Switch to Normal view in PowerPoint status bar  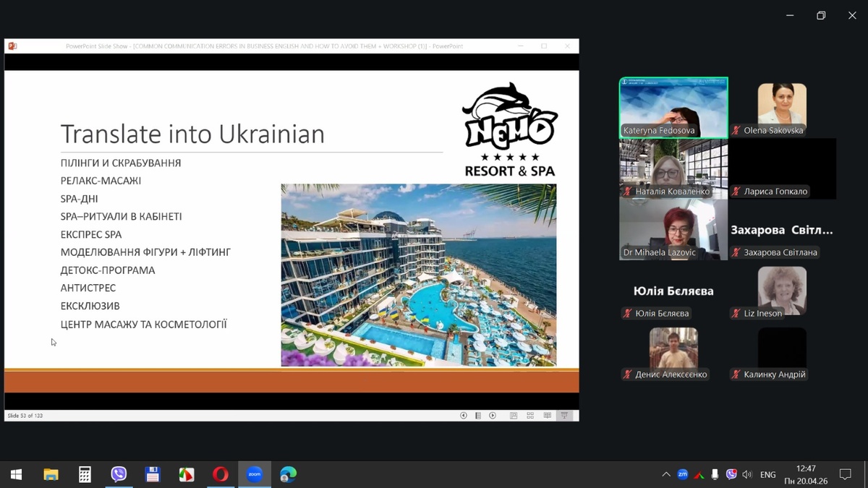click(514, 416)
